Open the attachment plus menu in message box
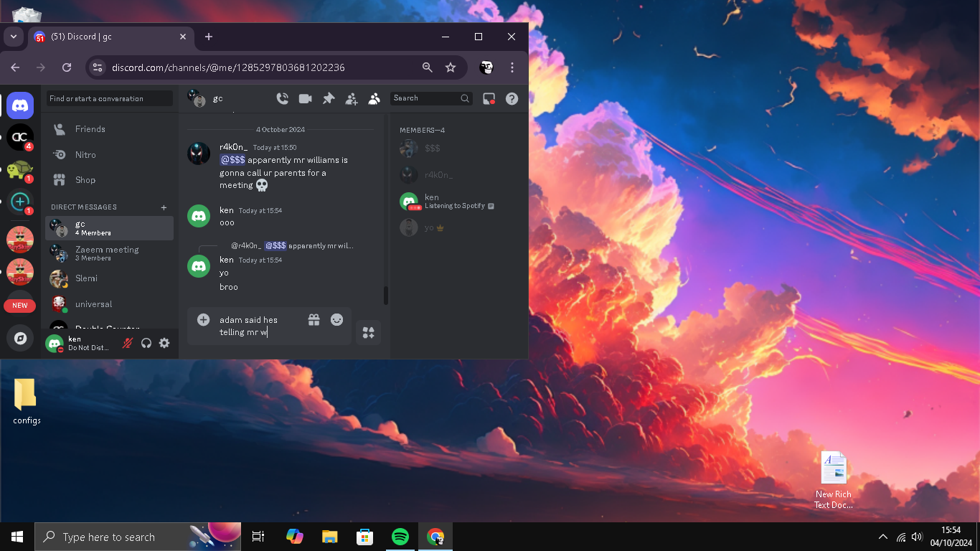The image size is (980, 551). pyautogui.click(x=204, y=320)
